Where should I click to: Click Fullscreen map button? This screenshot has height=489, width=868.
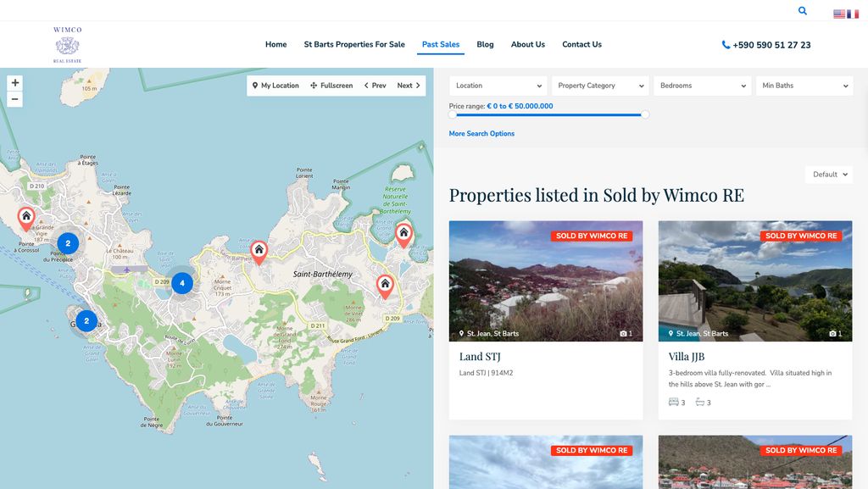[331, 86]
